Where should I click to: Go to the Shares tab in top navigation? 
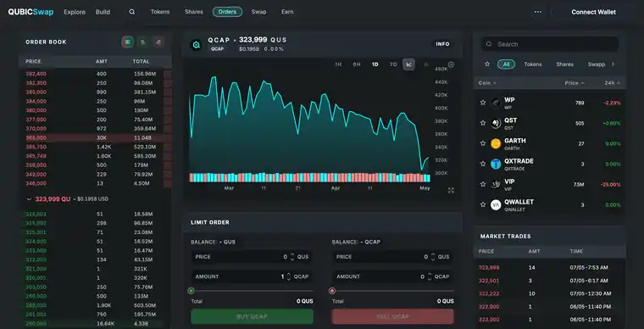click(x=194, y=12)
